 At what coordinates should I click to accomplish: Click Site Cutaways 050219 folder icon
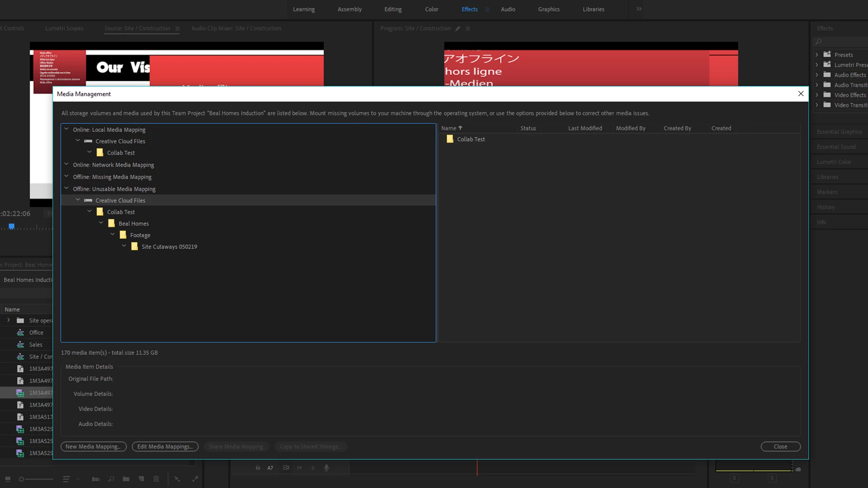(134, 247)
